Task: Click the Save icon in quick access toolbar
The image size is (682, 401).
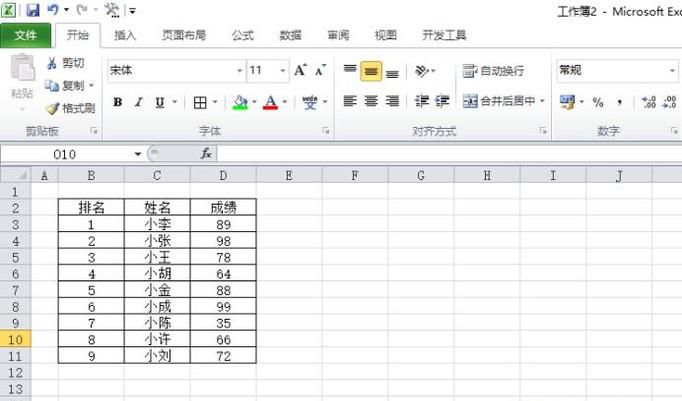Action: [33, 10]
